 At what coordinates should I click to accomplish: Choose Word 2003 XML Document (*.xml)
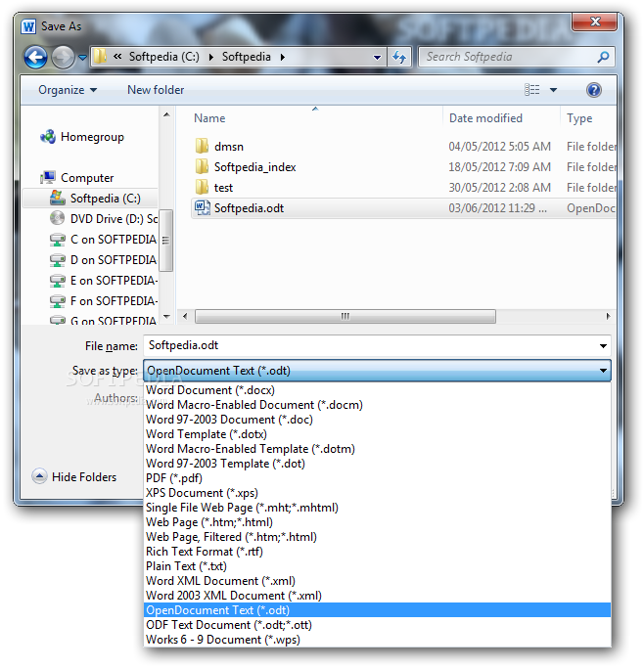coord(377,596)
